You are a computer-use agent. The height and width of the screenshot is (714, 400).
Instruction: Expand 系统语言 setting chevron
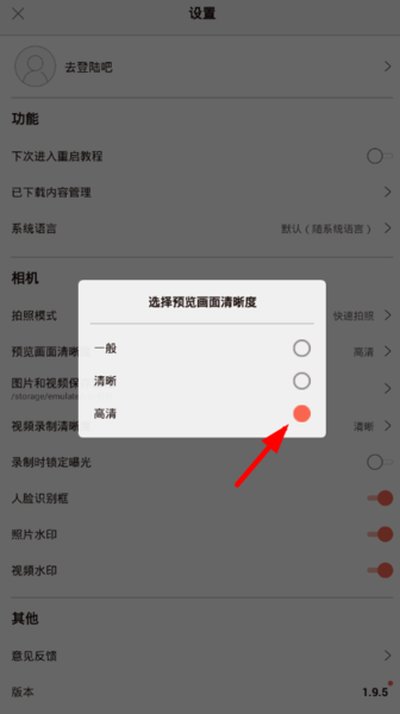(x=387, y=228)
